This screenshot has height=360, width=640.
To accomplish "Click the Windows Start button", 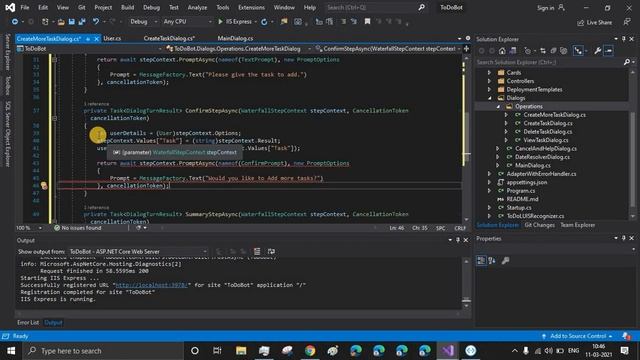I will click(11, 351).
